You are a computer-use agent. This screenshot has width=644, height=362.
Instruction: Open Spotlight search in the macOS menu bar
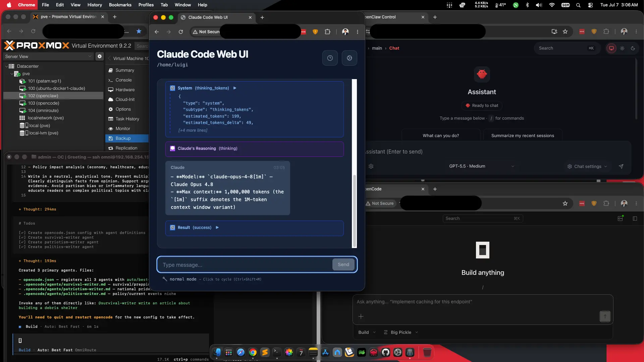pyautogui.click(x=578, y=5)
